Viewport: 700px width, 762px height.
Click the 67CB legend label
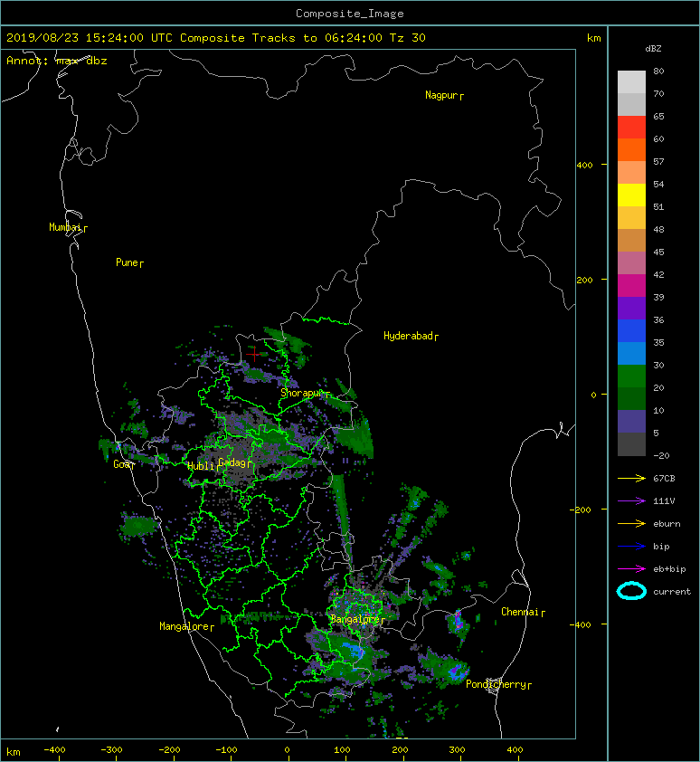tap(664, 479)
